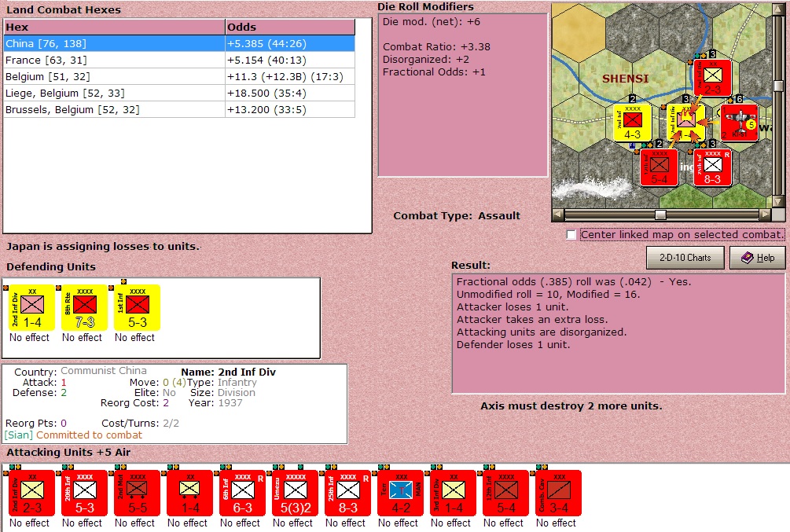Click the 'Defender loses 1 unit.' result line

[x=513, y=345]
